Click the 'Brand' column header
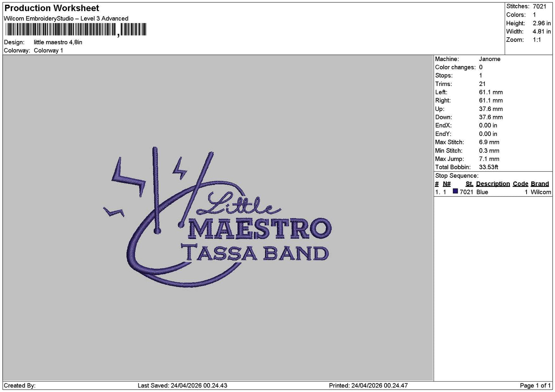555x392 pixels. tap(540, 184)
